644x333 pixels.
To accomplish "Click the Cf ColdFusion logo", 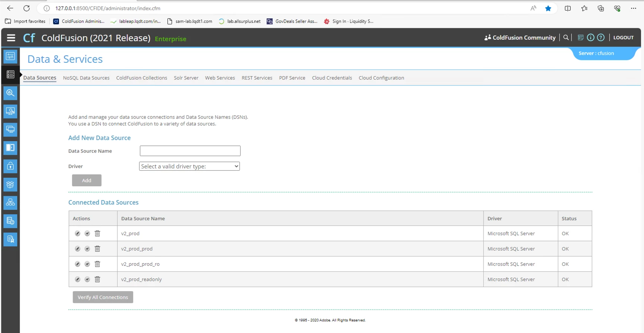I will point(29,38).
